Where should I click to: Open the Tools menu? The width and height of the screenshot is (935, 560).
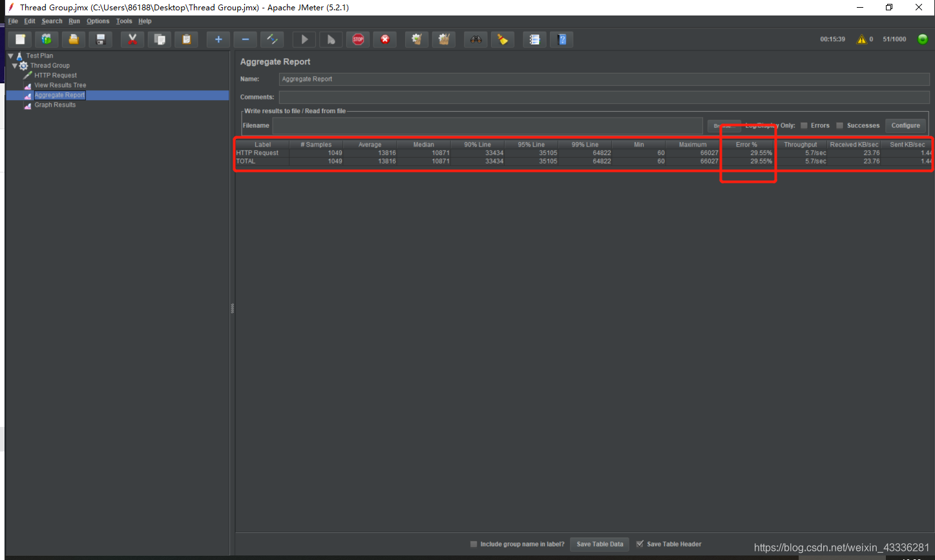[124, 21]
